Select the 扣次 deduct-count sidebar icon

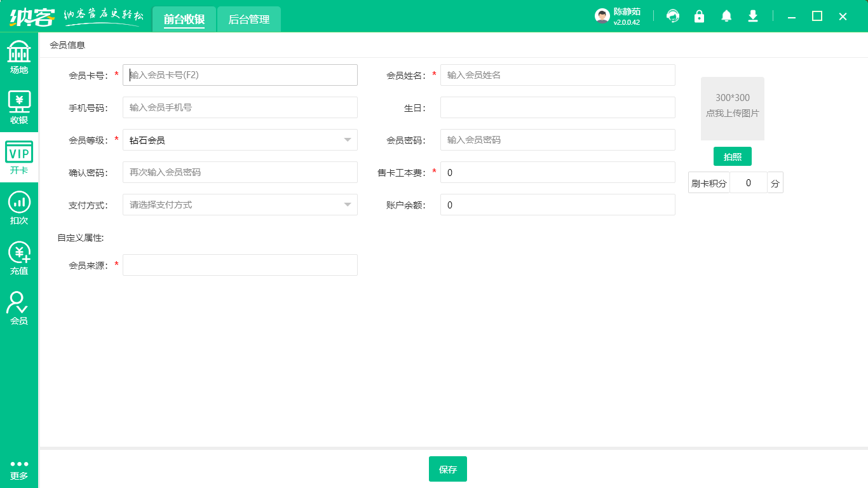(x=19, y=208)
